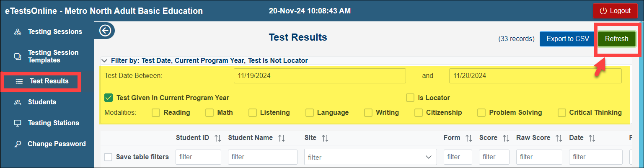Go to Students menu item
Image resolution: width=644 pixels, height=168 pixels.
coord(42,102)
